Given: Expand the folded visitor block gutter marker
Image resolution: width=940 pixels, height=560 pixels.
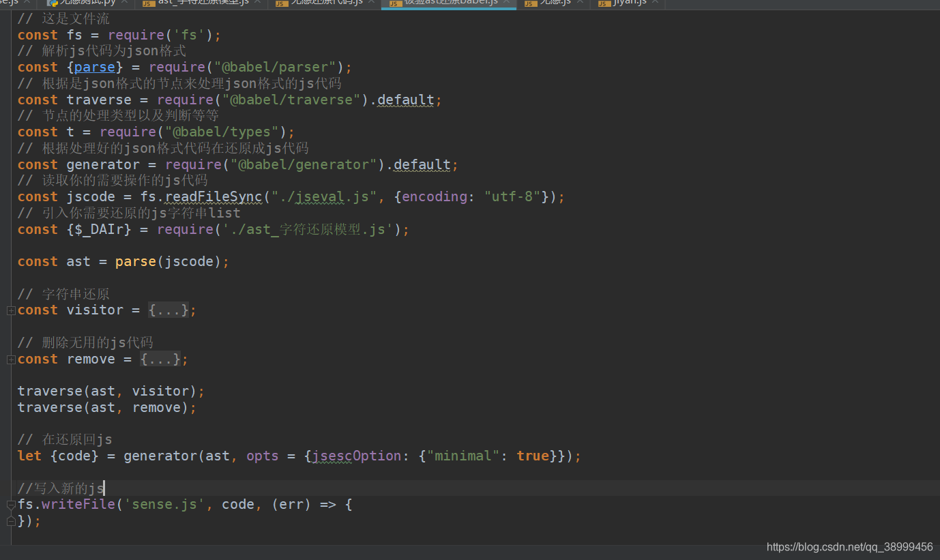Looking at the screenshot, I should (11, 310).
